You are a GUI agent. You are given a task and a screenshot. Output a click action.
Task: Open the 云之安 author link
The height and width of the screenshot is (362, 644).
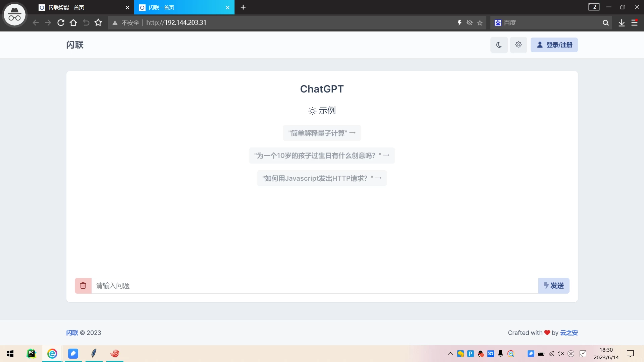click(x=569, y=333)
